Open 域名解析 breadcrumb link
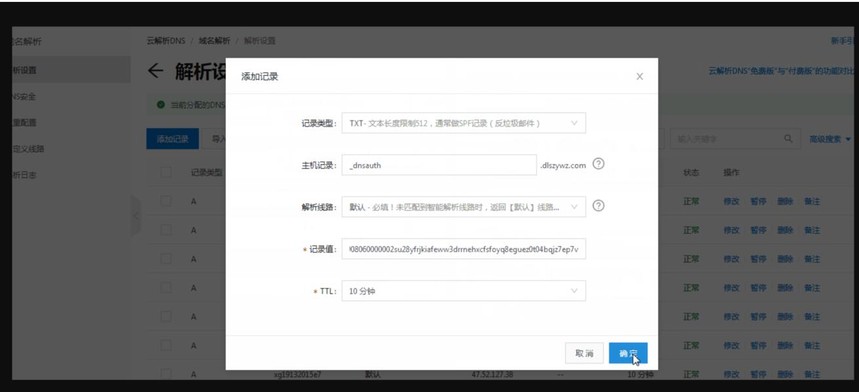The width and height of the screenshot is (859, 392). click(x=214, y=41)
